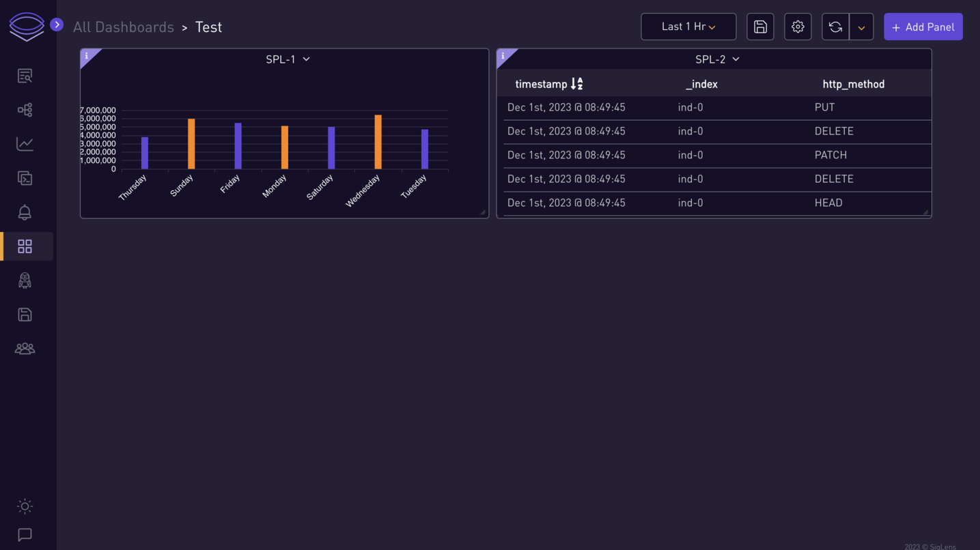The width and height of the screenshot is (980, 550).
Task: Click the Wednesday x-axis label
Action: click(363, 190)
